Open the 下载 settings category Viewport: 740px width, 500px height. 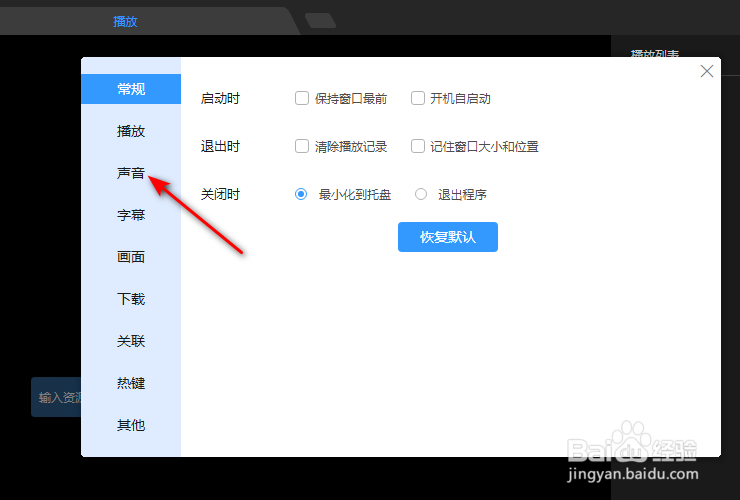click(131, 299)
